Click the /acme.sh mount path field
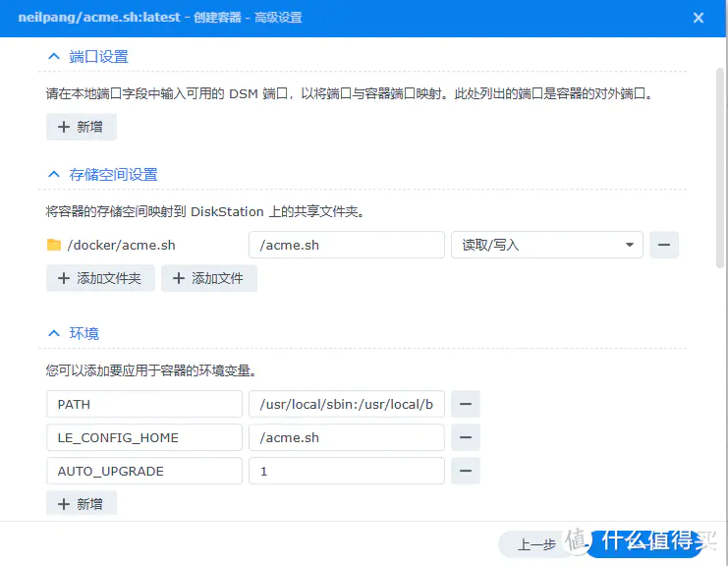This screenshot has height=566, width=728. [x=347, y=245]
